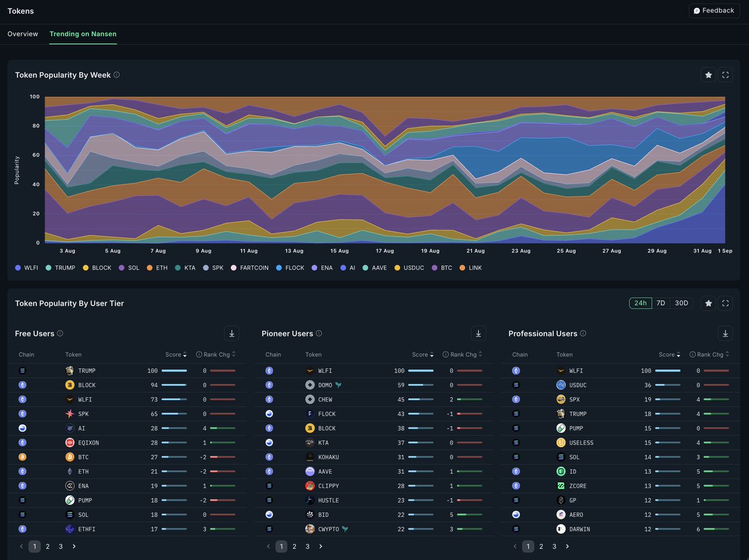Viewport: 749px width, 560px height.
Task: Toggle LINK series in chart legend
Action: (471, 268)
